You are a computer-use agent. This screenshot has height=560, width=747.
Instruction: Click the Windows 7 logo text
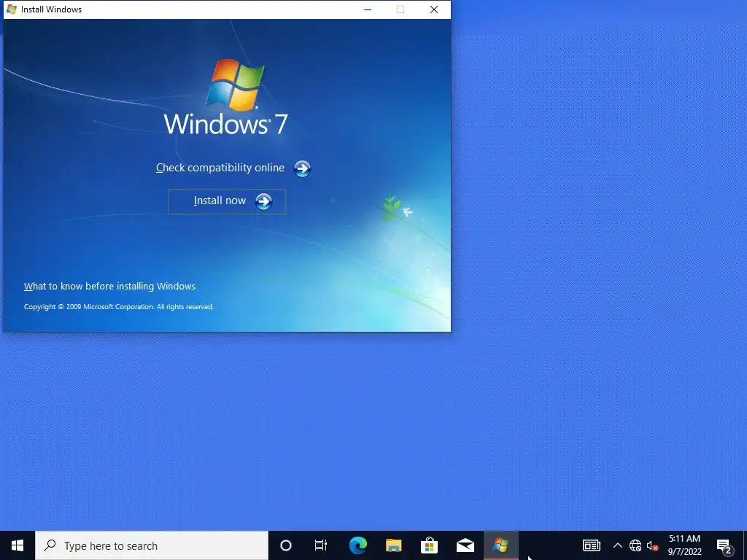[x=226, y=124]
